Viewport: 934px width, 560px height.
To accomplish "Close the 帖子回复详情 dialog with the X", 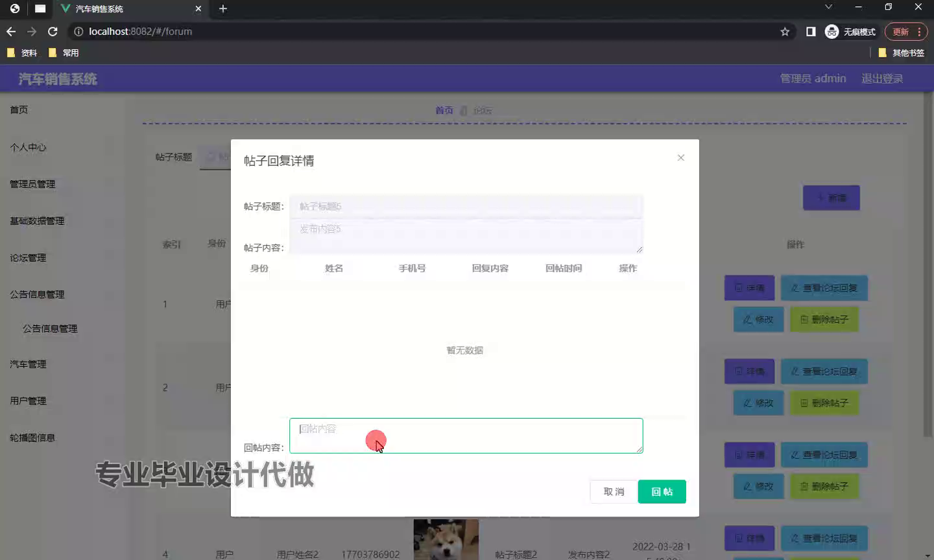I will click(680, 157).
